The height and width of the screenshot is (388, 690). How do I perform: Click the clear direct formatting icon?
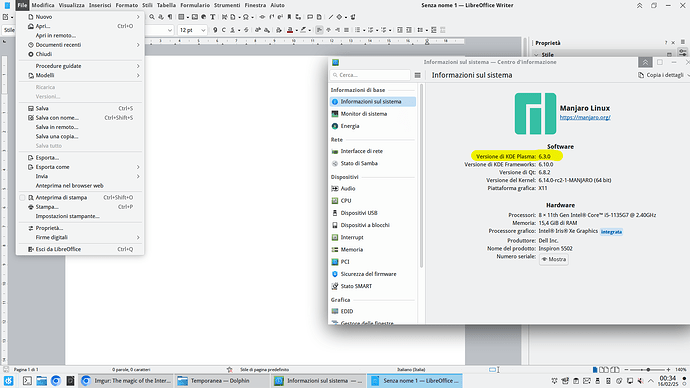point(279,30)
